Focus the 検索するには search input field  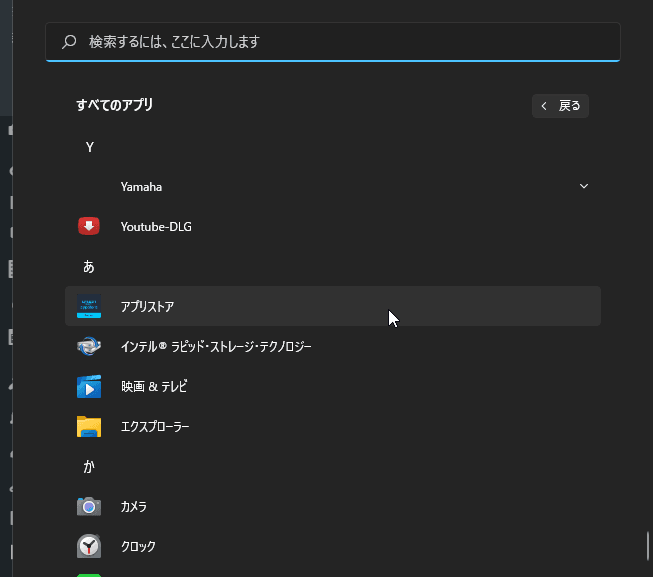[340, 42]
